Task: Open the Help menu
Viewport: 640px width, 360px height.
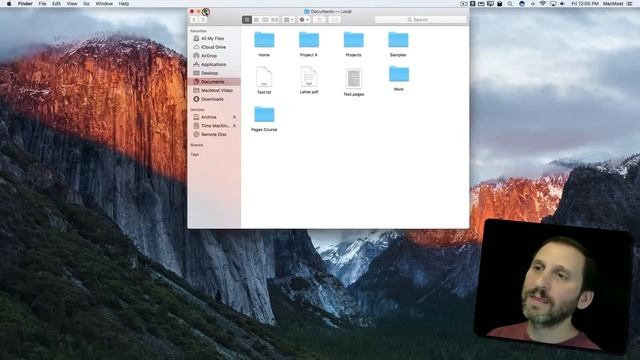Action: [x=124, y=4]
